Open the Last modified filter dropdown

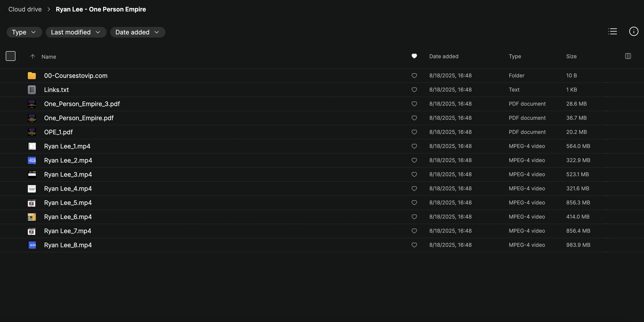[76, 32]
